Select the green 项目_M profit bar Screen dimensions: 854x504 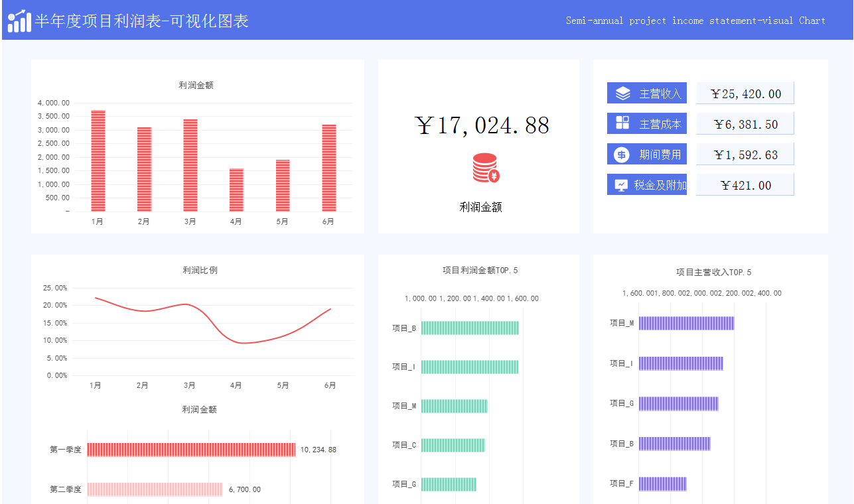pyautogui.click(x=455, y=406)
